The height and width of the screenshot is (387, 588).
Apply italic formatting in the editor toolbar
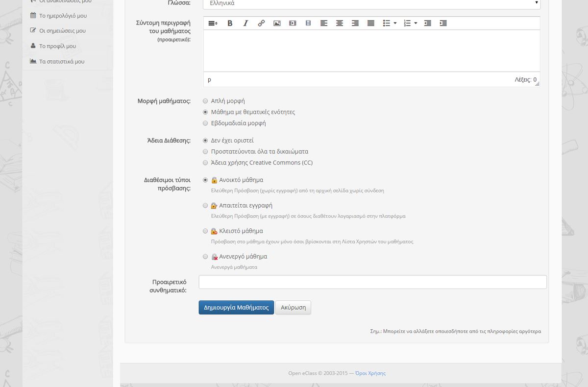(x=245, y=23)
